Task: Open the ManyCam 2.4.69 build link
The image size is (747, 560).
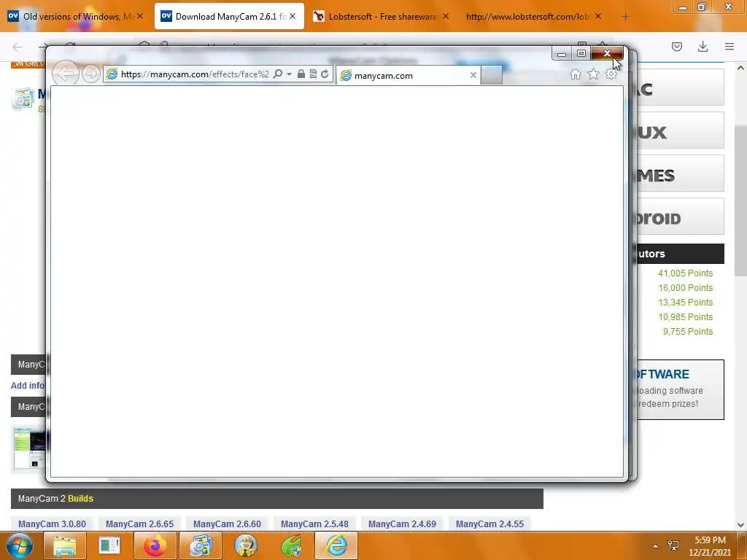Action: pos(402,524)
